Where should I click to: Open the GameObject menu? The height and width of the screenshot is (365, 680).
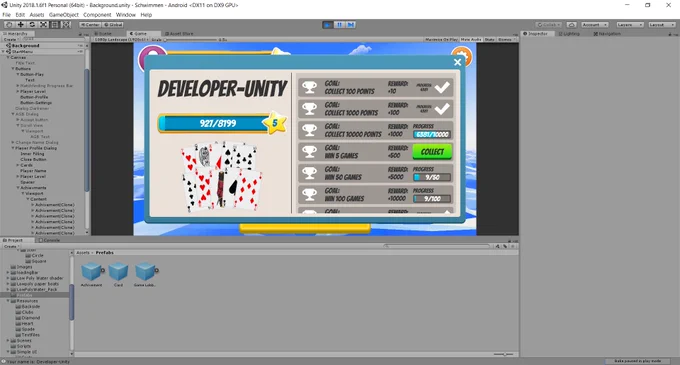pyautogui.click(x=64, y=15)
